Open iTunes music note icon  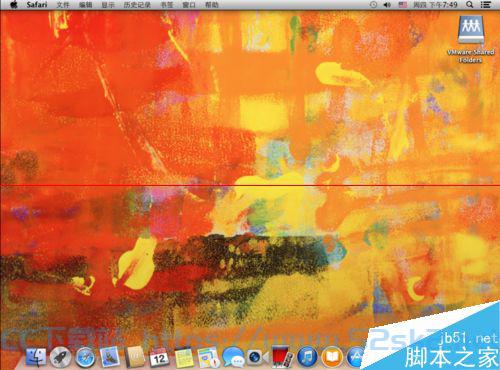tap(307, 358)
